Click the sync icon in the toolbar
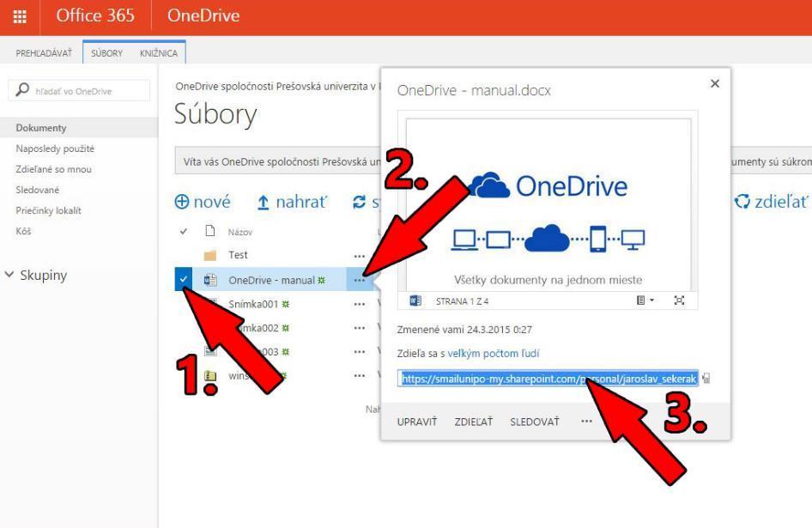Image resolution: width=812 pixels, height=528 pixels. 359,202
